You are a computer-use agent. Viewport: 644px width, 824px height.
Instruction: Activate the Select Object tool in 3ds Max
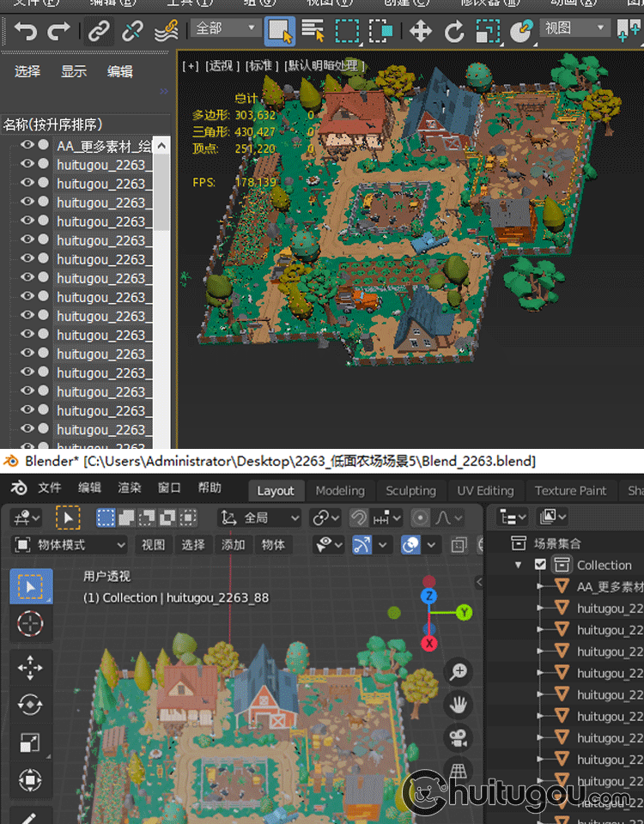pos(280,31)
